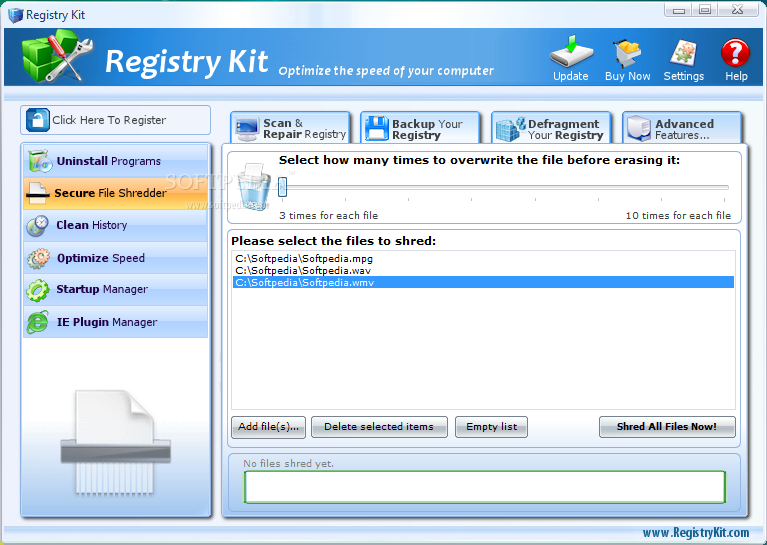
Task: Click the Update download icon
Action: click(x=571, y=51)
